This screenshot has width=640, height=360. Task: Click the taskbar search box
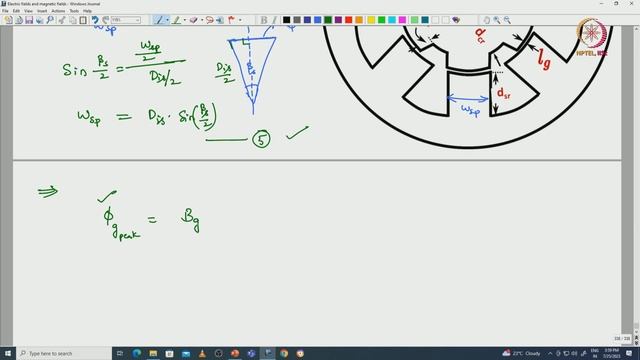tap(64, 353)
